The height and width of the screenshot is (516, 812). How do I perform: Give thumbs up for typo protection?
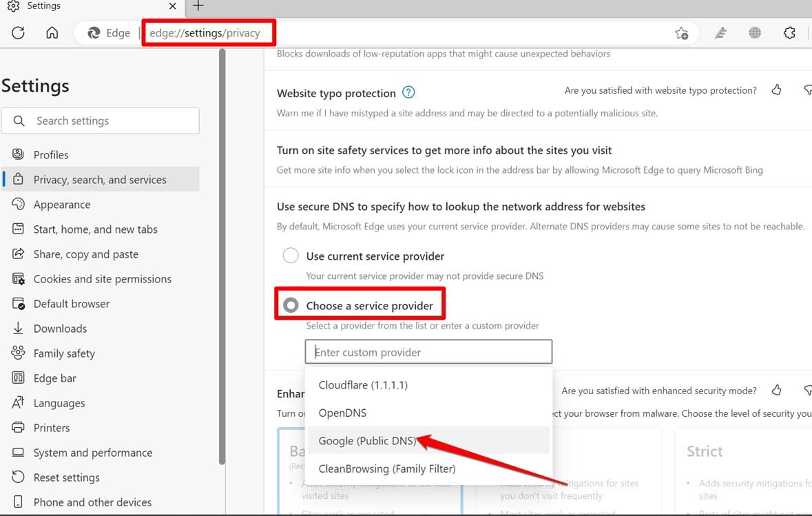[776, 90]
